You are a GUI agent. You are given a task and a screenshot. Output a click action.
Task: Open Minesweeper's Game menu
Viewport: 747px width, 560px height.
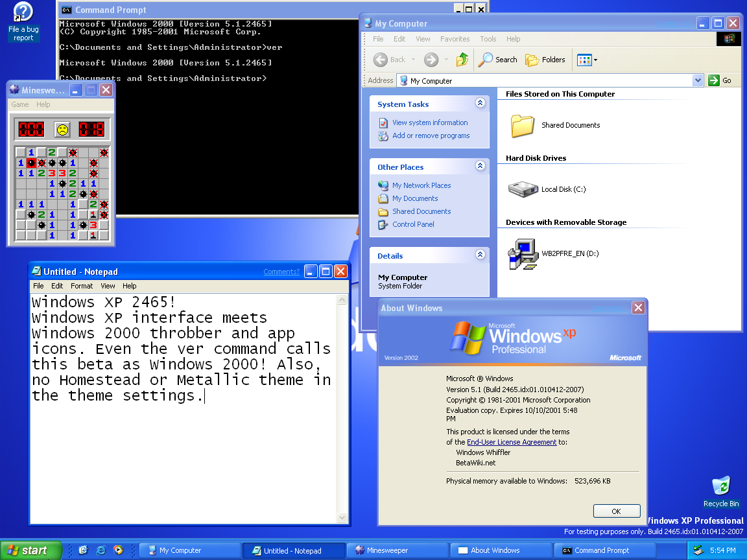pos(20,104)
